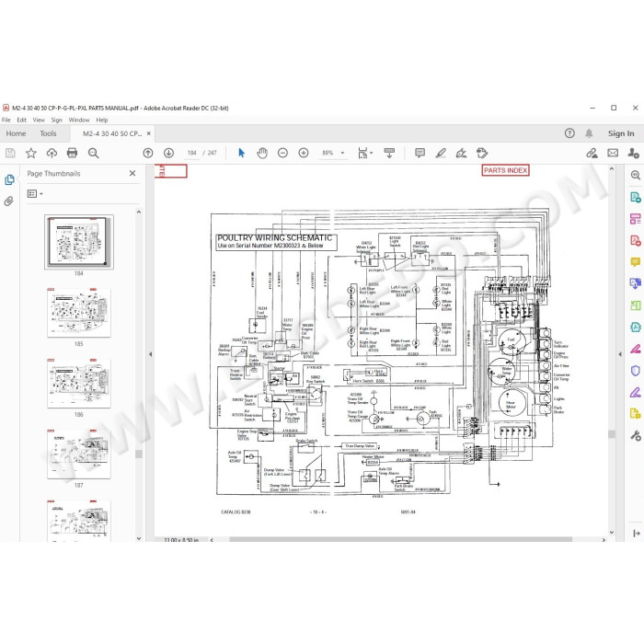
Task: Click the horizontal scrollbar under the document
Action: [400, 539]
